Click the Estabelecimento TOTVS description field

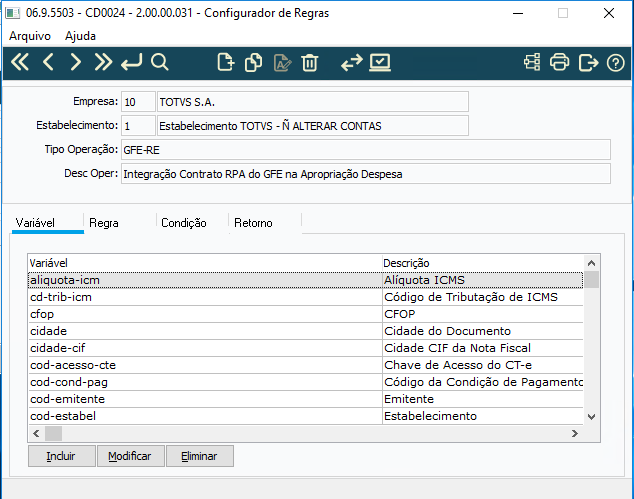313,126
